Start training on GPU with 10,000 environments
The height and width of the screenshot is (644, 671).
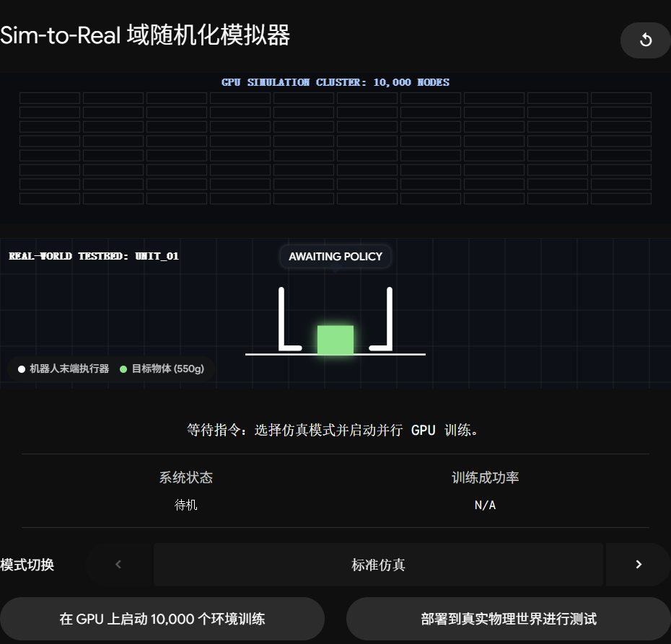[162, 619]
